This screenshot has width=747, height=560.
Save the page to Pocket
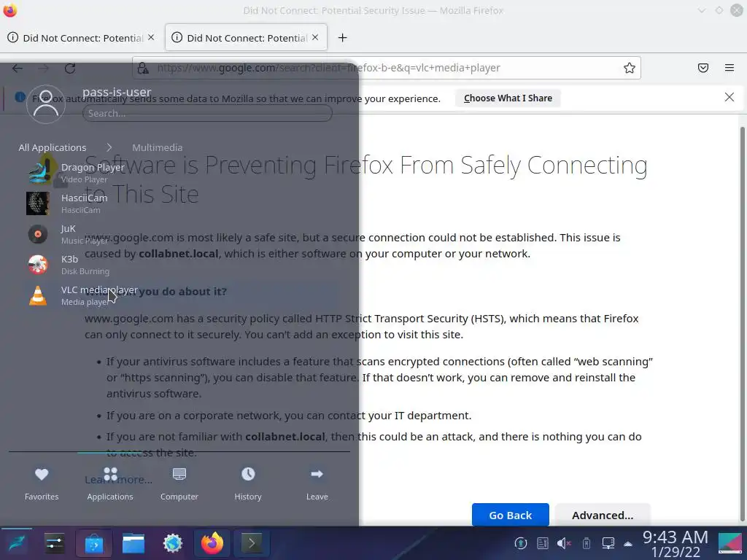pyautogui.click(x=703, y=68)
